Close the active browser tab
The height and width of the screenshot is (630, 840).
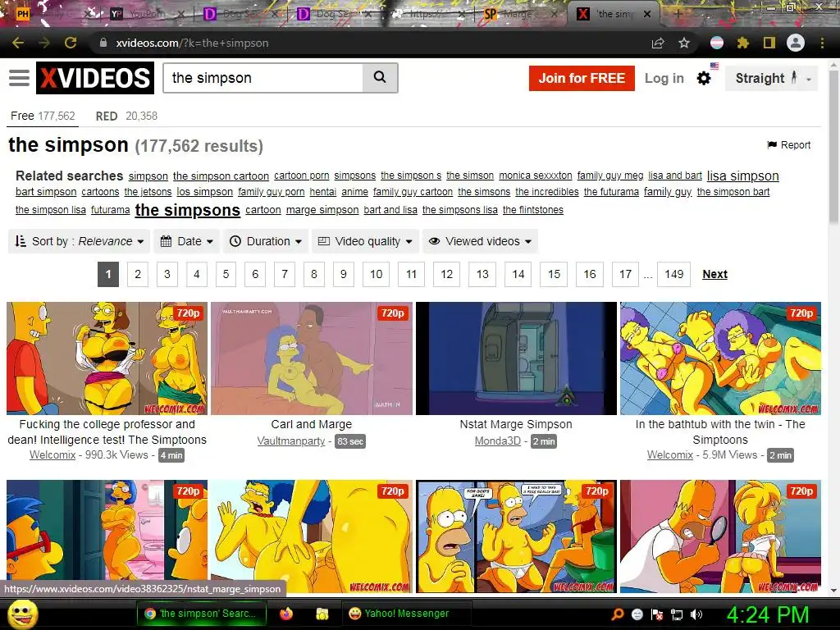(647, 14)
